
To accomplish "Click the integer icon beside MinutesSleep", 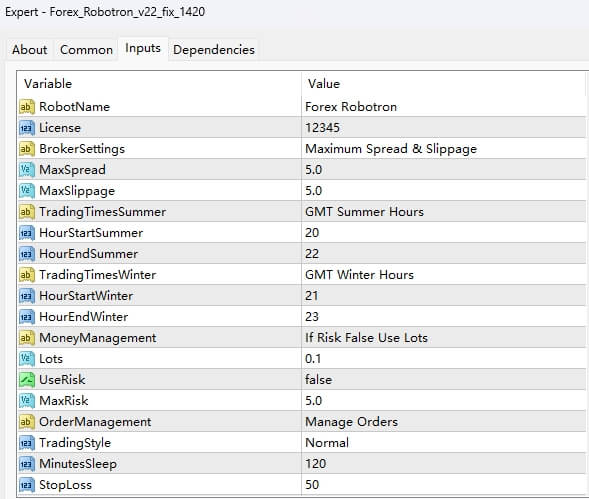I will click(x=27, y=464).
